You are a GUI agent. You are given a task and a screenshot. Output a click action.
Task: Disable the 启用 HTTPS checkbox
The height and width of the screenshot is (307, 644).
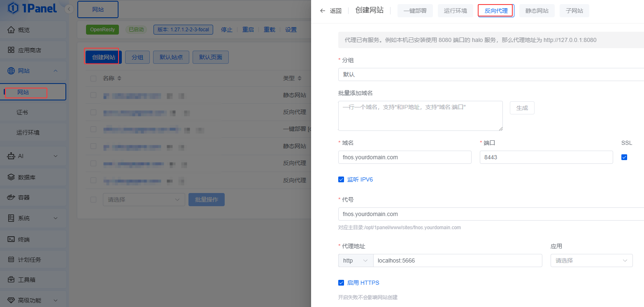point(341,283)
